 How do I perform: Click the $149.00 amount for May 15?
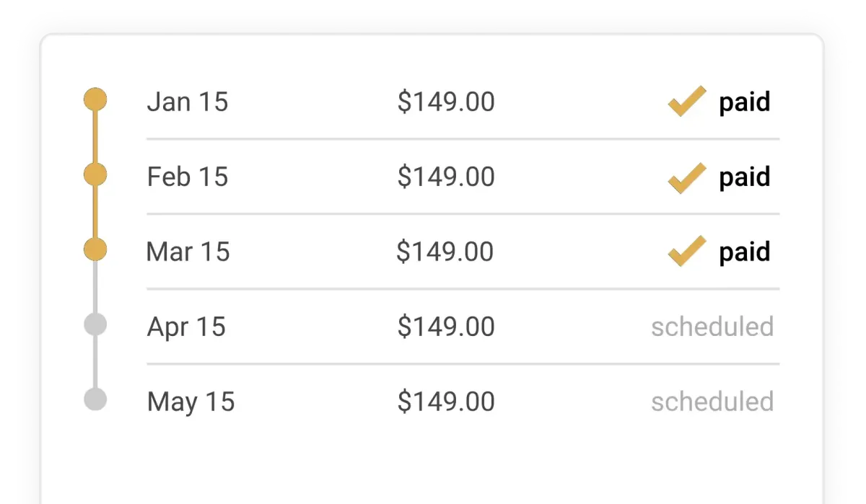click(446, 402)
